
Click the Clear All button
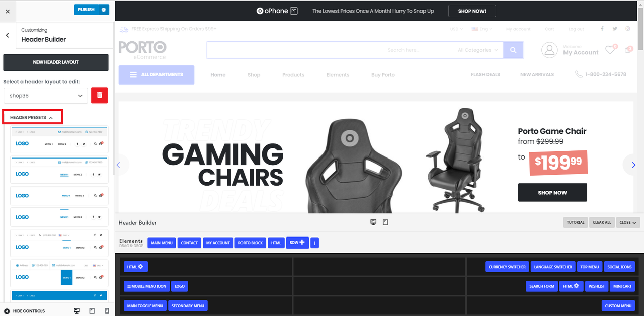tap(602, 222)
